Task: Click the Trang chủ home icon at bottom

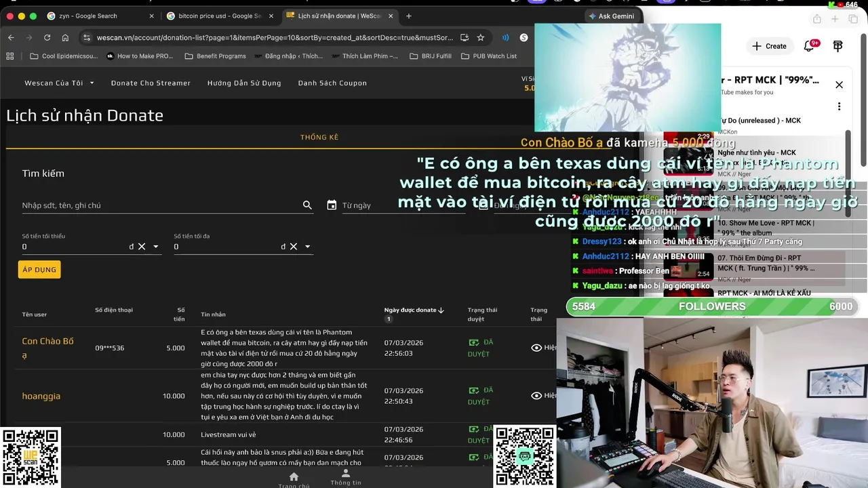Action: pos(294,476)
